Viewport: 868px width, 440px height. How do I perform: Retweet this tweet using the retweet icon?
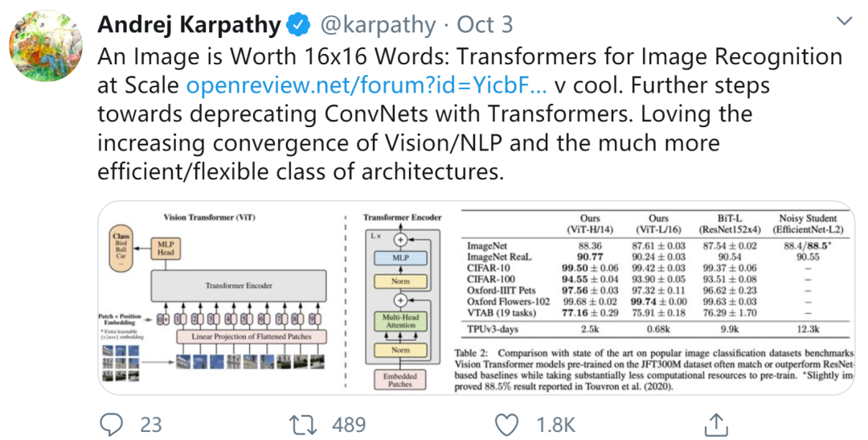pos(302,423)
